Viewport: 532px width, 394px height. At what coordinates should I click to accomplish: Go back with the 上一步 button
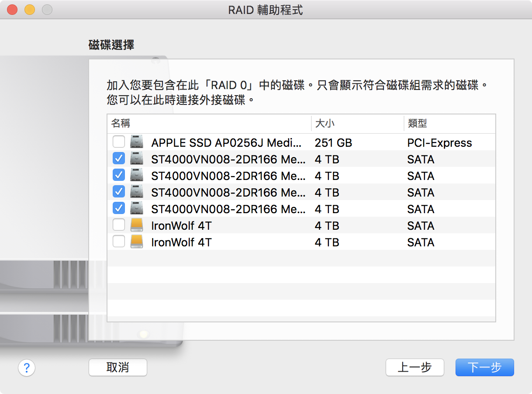click(x=415, y=367)
